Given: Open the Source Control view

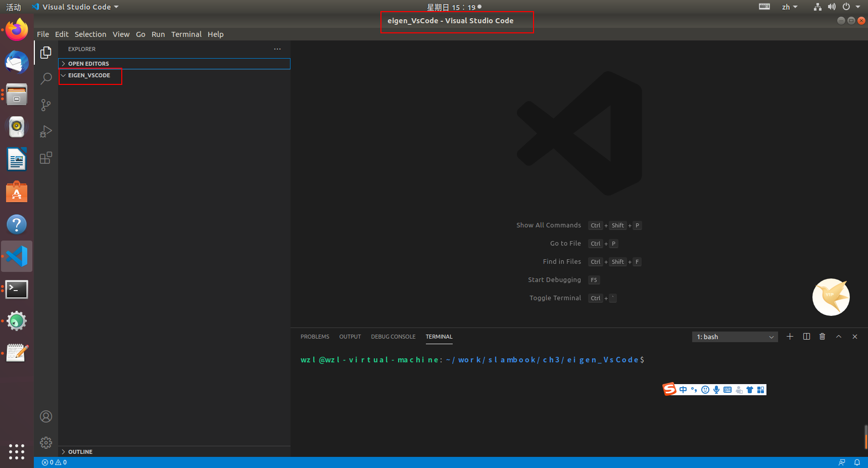Looking at the screenshot, I should 46,105.
